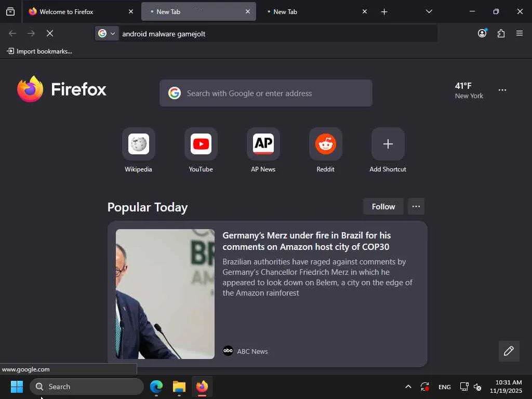Open the weather widget options menu
Screen dimensions: 532x399
click(x=502, y=90)
